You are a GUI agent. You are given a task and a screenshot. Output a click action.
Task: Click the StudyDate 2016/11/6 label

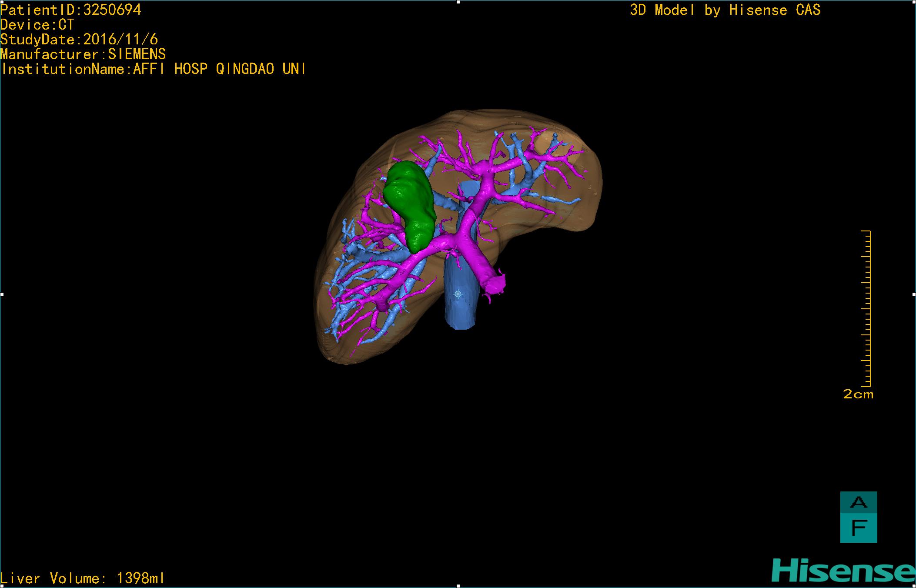pyautogui.click(x=79, y=40)
